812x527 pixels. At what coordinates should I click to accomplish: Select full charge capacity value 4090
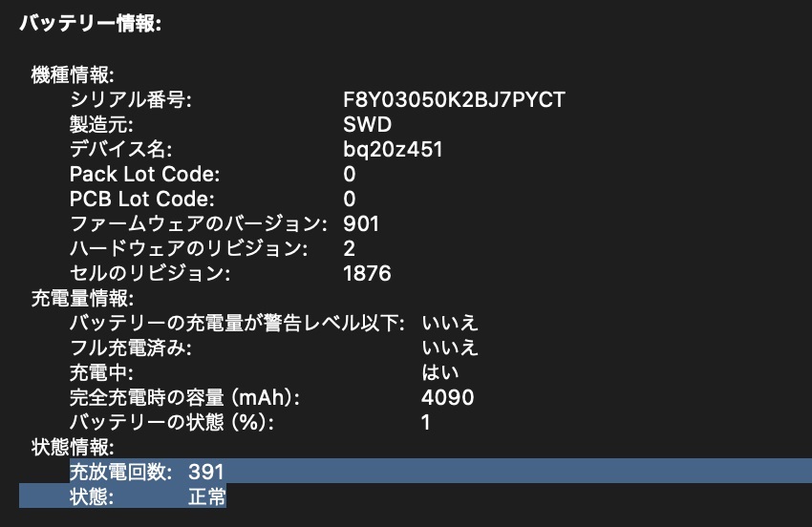coord(447,397)
